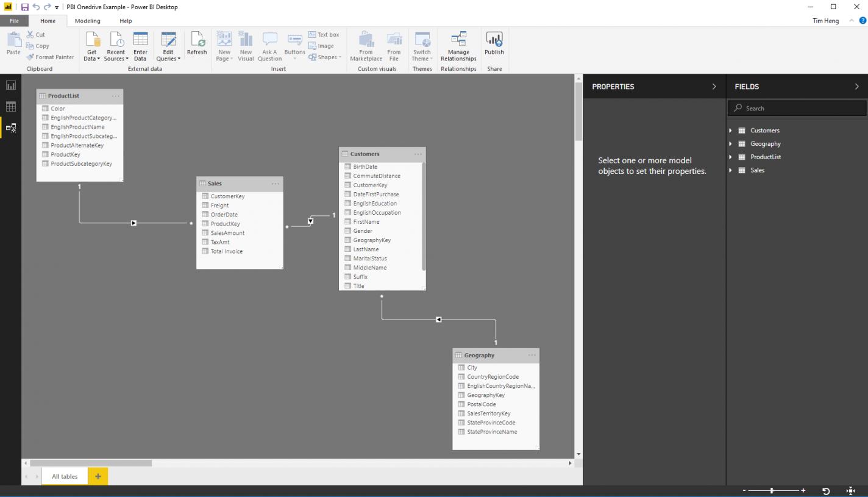Open the File menu
The width and height of the screenshot is (868, 497).
pyautogui.click(x=14, y=21)
